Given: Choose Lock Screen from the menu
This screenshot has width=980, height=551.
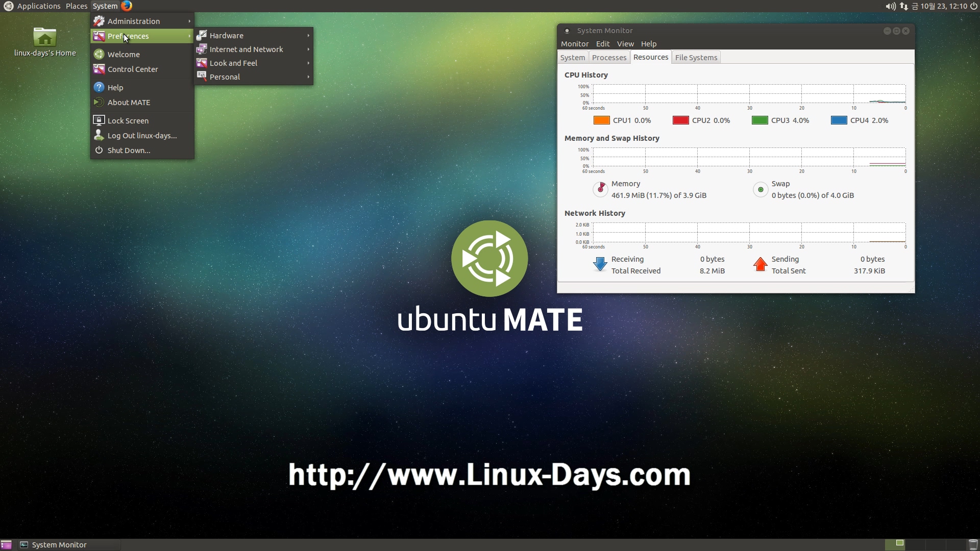Looking at the screenshot, I should (x=142, y=120).
